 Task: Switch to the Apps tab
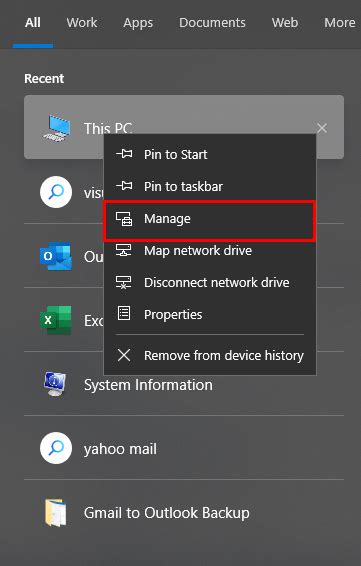(138, 23)
